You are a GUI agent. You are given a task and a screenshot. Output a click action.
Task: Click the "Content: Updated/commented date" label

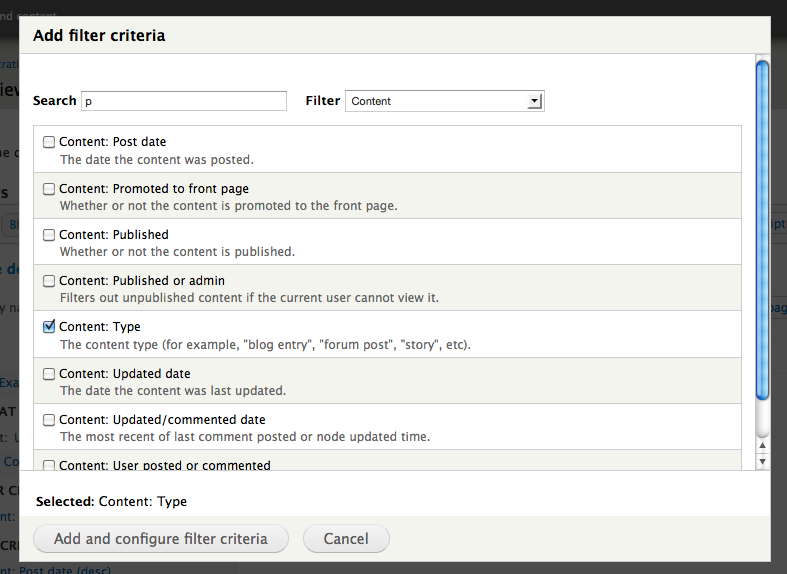(x=162, y=420)
